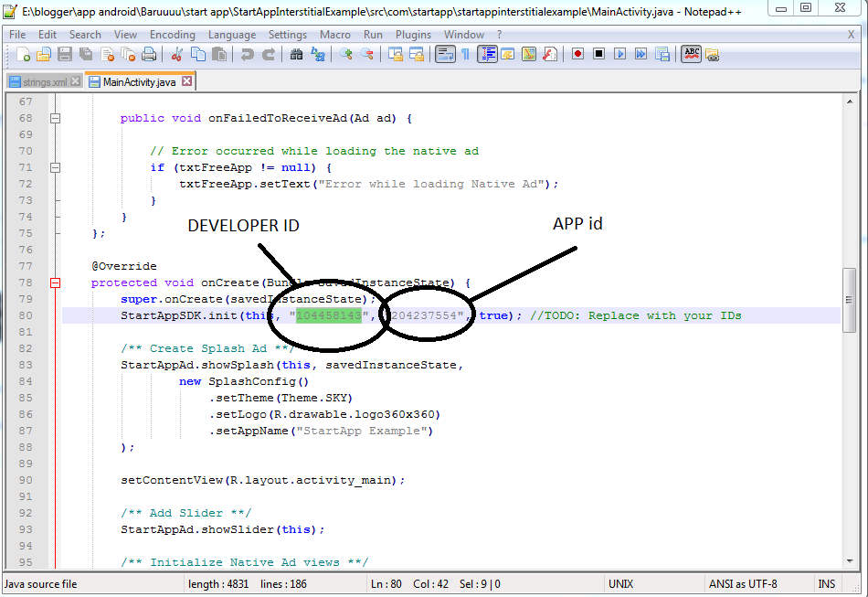The image size is (868, 597).
Task: Close the strings.xml tab
Action: pyautogui.click(x=76, y=81)
